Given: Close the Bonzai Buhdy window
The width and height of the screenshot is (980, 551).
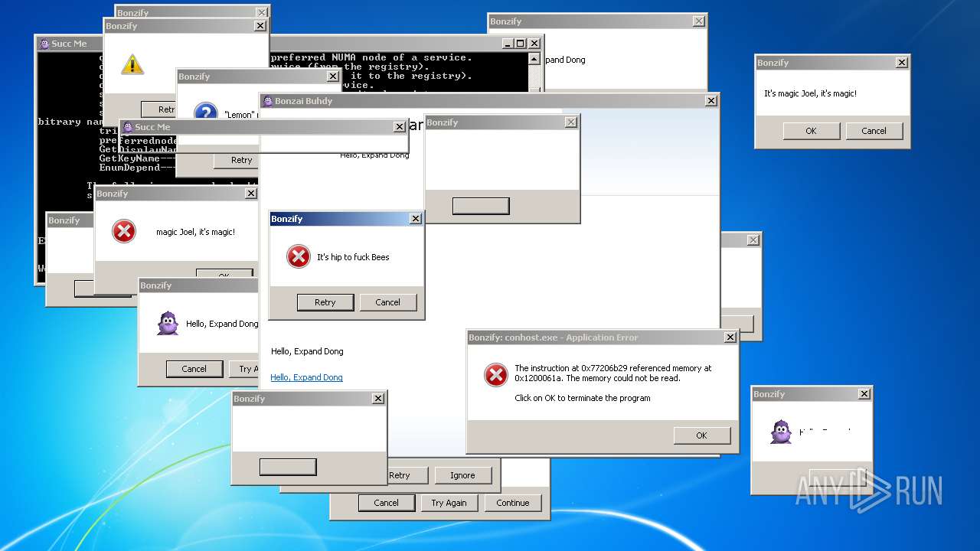Looking at the screenshot, I should [711, 100].
